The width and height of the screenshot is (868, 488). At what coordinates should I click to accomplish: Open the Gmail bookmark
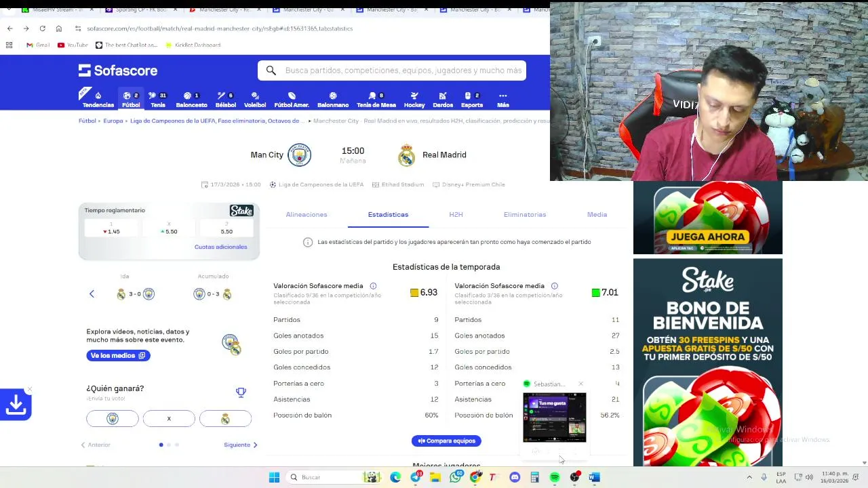38,45
